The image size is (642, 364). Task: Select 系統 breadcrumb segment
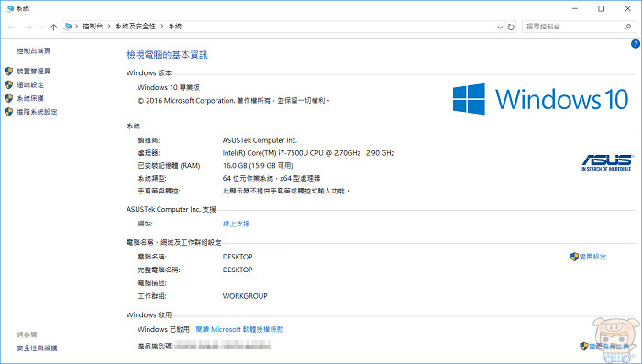[175, 27]
